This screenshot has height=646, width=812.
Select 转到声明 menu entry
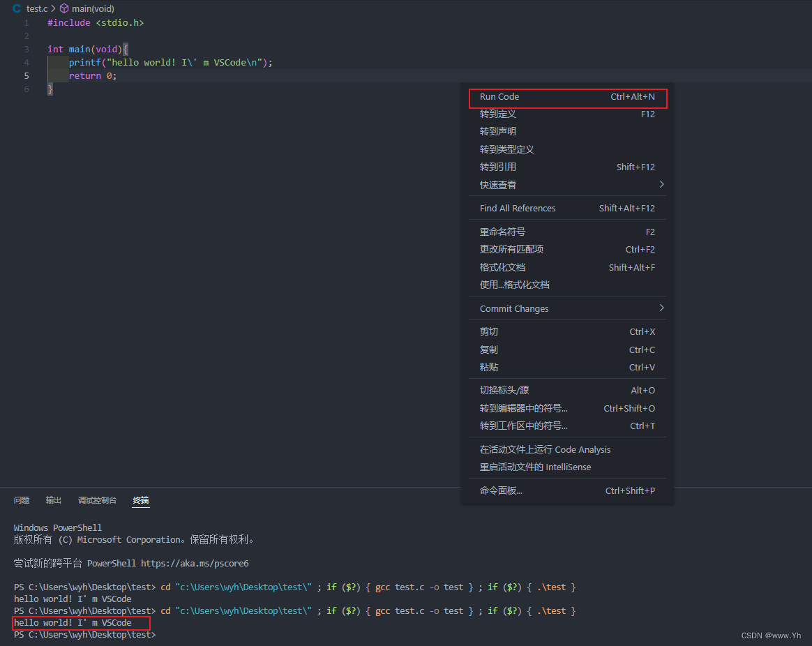(568, 132)
